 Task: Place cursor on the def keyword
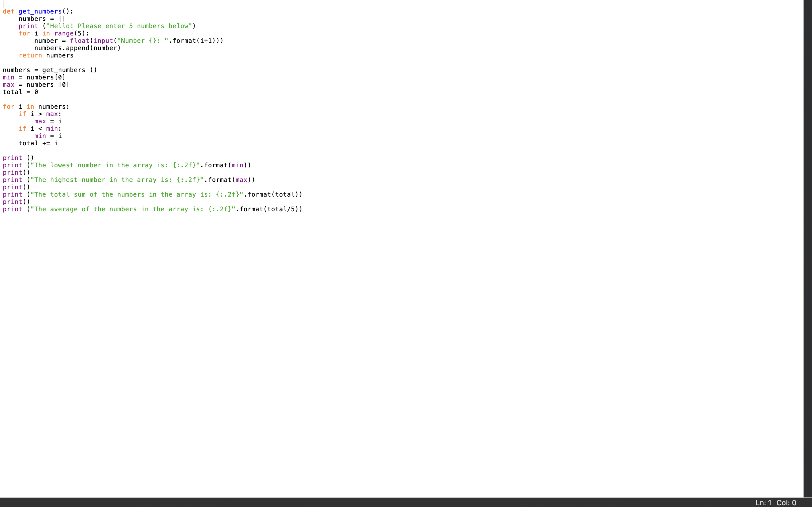pos(8,11)
